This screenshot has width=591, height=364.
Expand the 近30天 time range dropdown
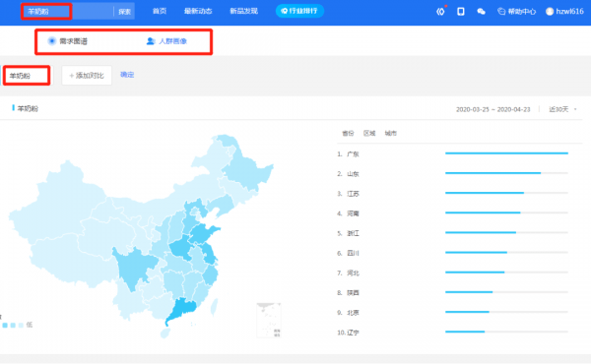tap(562, 109)
